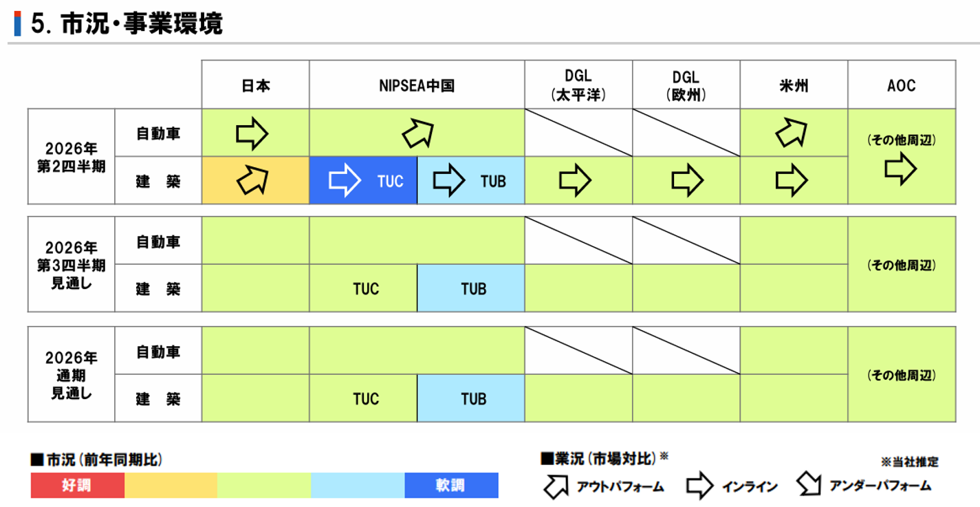
Task: Select the light blue swatch in the 市況 legend
Action: point(358,485)
